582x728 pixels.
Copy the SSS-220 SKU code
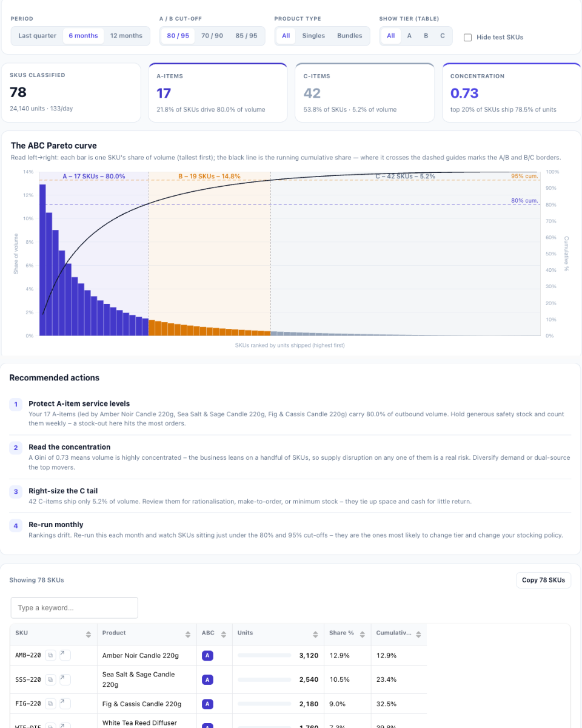click(51, 679)
